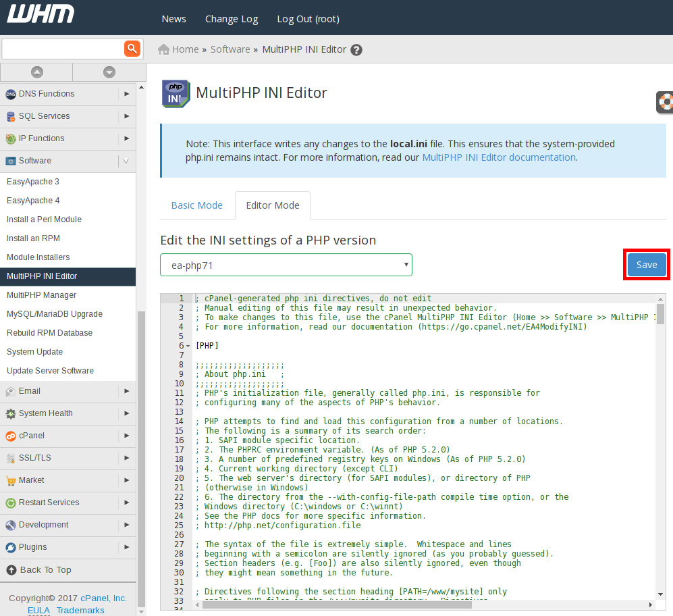Click the DNS Functions icon
The width and height of the screenshot is (673, 616).
pyautogui.click(x=11, y=95)
